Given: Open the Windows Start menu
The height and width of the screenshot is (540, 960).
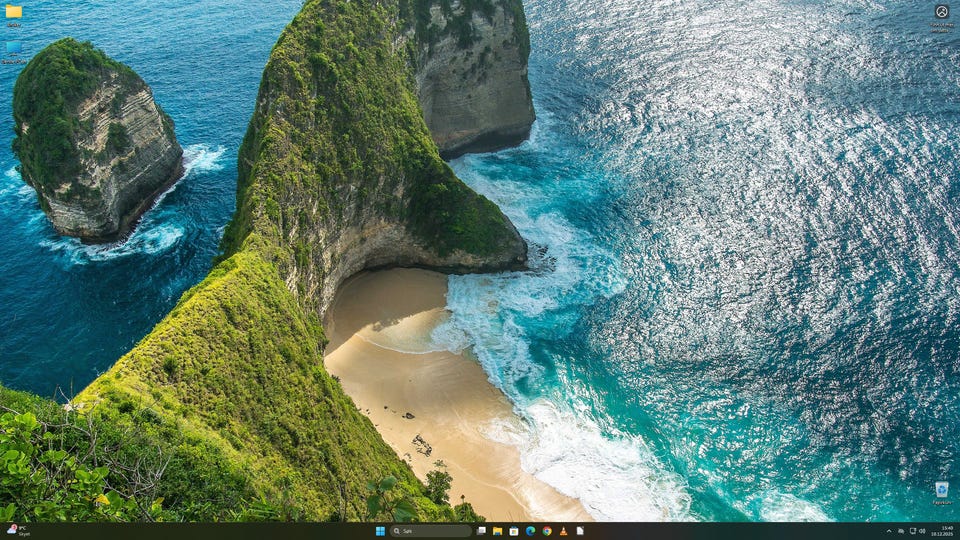Looking at the screenshot, I should [380, 531].
